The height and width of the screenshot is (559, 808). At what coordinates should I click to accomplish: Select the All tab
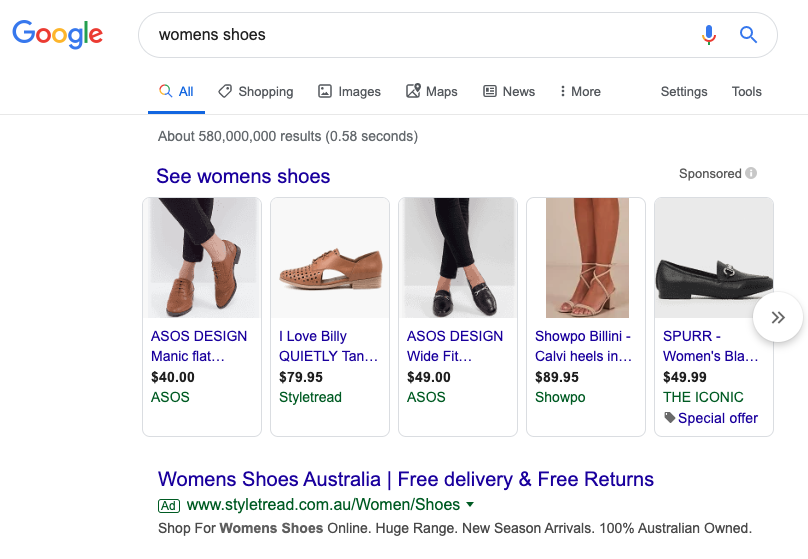176,92
